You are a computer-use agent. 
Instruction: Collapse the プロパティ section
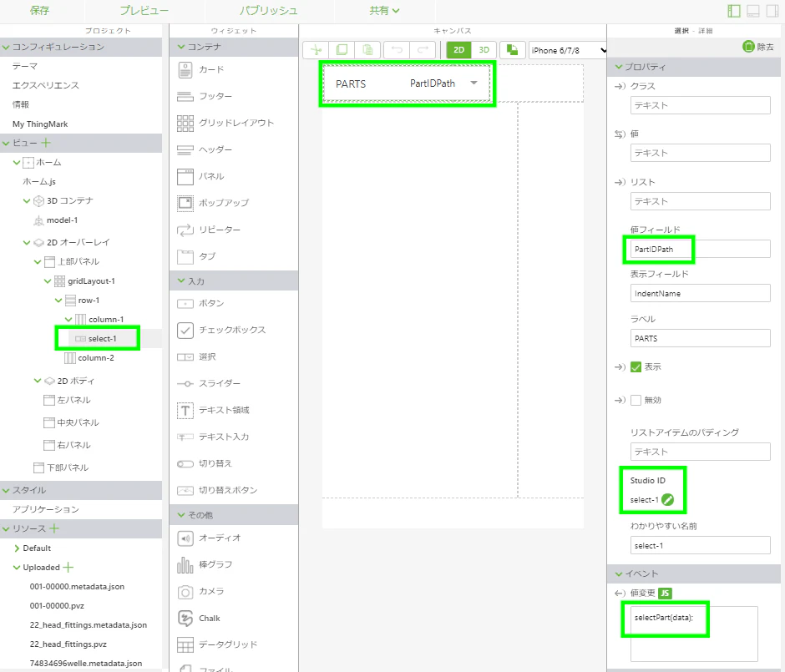tap(619, 67)
